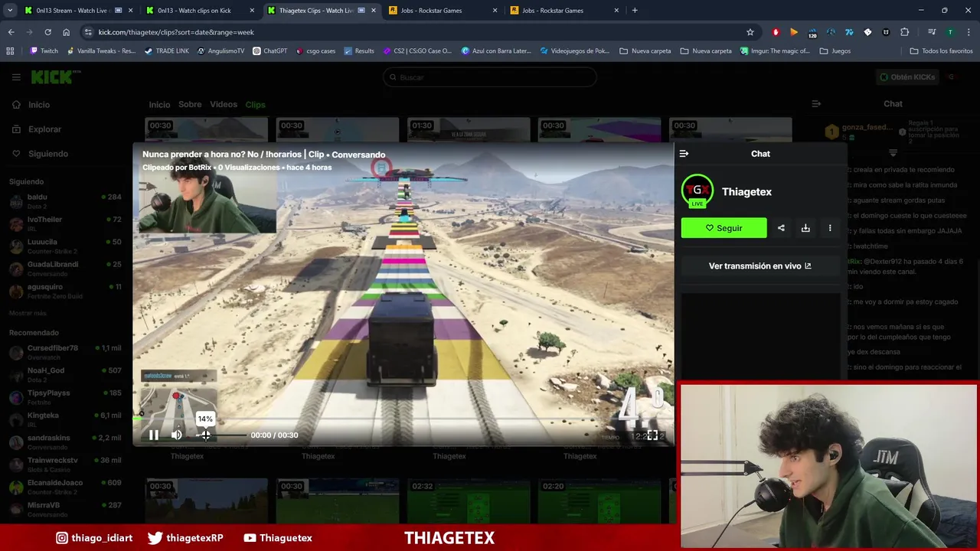Click the browser home icon

coord(66,32)
